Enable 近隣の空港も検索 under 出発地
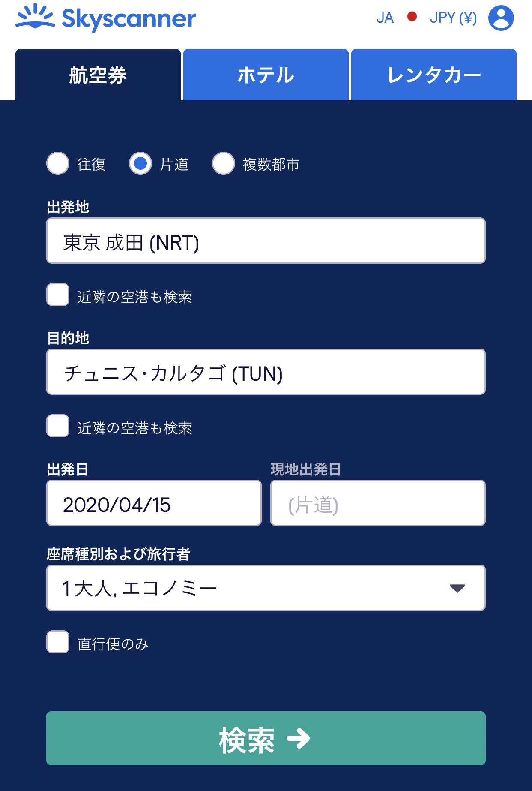This screenshot has height=791, width=532. pos(58,295)
